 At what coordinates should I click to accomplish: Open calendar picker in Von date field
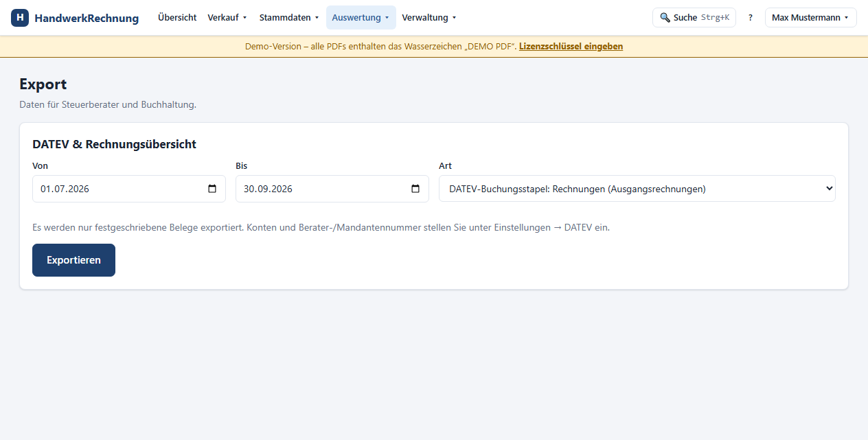tap(212, 189)
